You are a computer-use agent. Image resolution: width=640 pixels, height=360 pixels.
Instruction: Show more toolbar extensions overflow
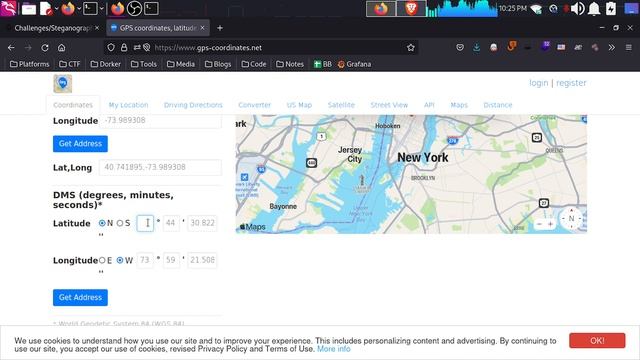point(611,47)
